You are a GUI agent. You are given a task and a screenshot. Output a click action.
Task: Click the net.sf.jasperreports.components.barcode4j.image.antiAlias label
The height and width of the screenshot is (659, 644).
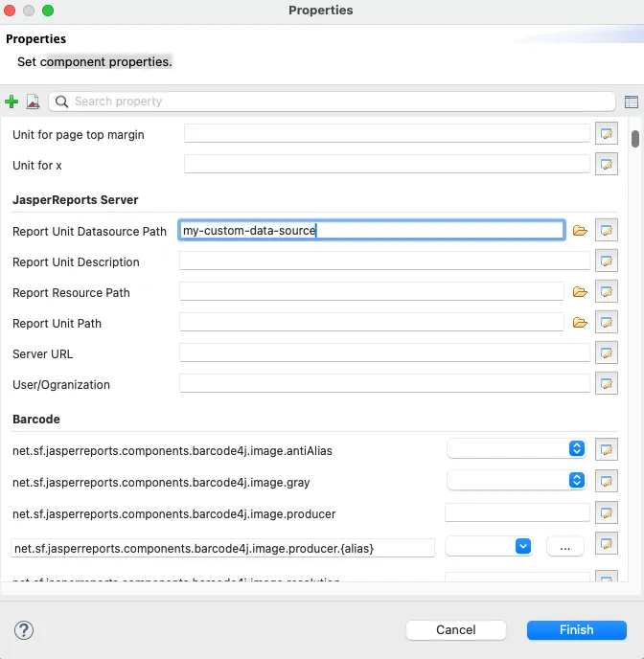(x=172, y=451)
